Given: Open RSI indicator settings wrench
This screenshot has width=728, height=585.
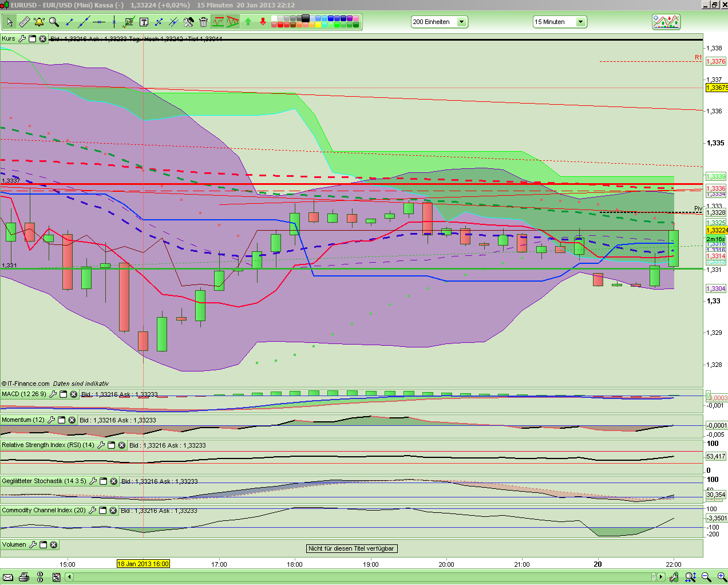Looking at the screenshot, I should [101, 445].
